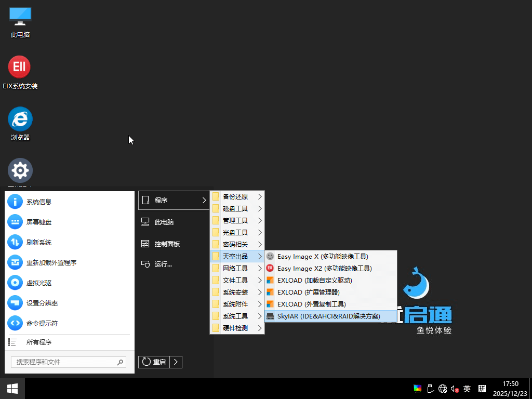Launch 命令提示符 command prompt

[70, 323]
